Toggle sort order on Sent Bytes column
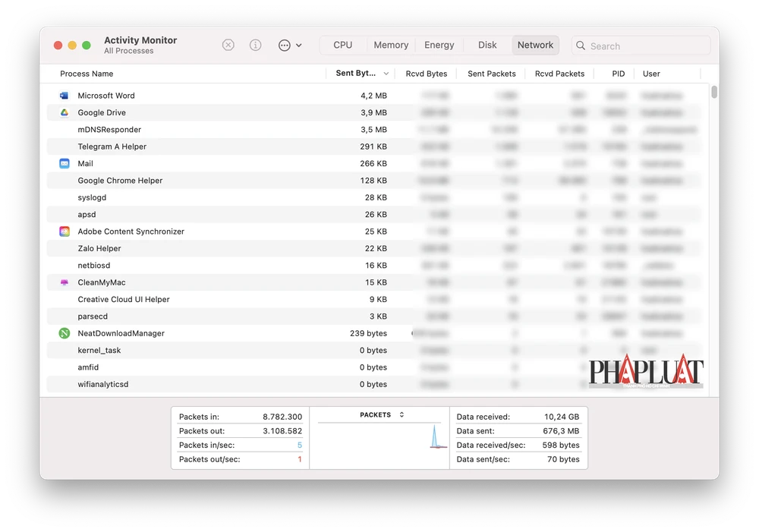The height and width of the screenshot is (532, 759). pyautogui.click(x=361, y=74)
